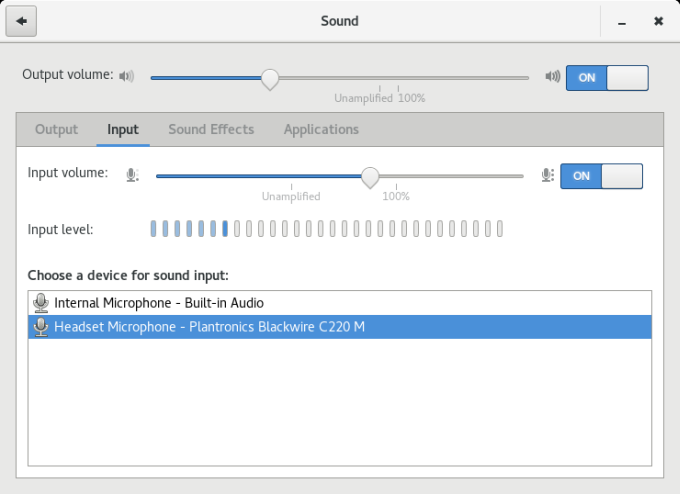Image resolution: width=680 pixels, height=494 pixels.
Task: Click the back arrow button
Action: [x=21, y=21]
